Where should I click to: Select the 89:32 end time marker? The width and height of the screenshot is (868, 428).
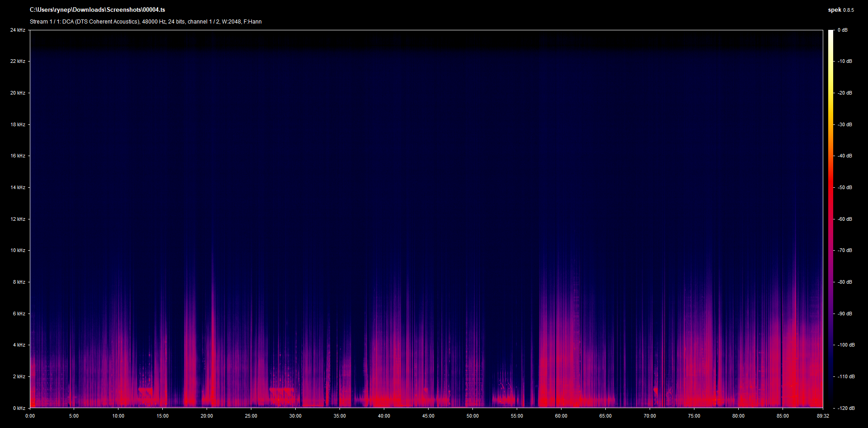point(823,416)
